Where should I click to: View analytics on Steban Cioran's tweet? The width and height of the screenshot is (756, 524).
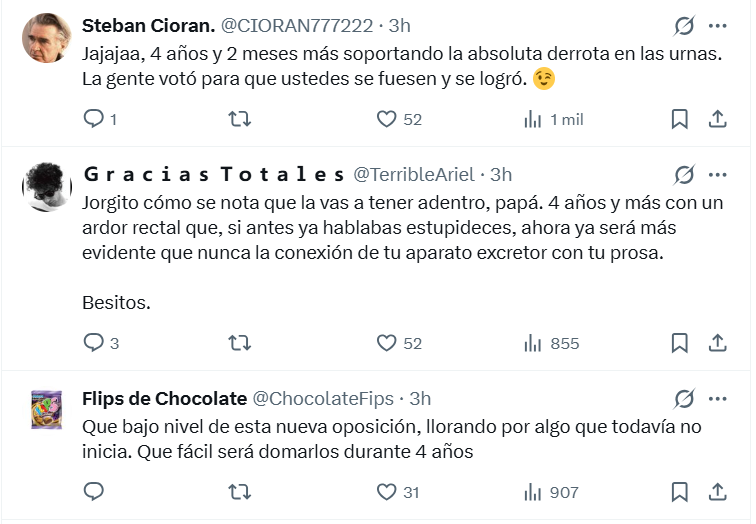[x=533, y=119]
